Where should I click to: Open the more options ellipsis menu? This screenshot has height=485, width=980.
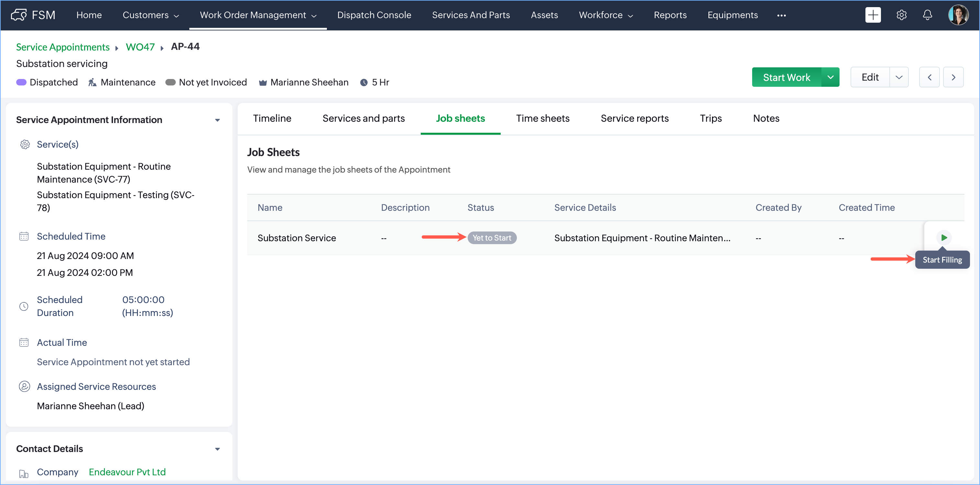781,15
